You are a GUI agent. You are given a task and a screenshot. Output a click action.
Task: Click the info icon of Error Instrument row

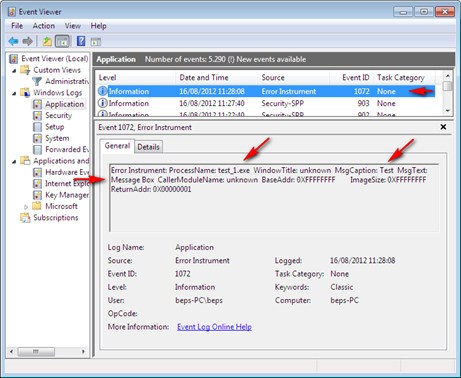click(102, 91)
